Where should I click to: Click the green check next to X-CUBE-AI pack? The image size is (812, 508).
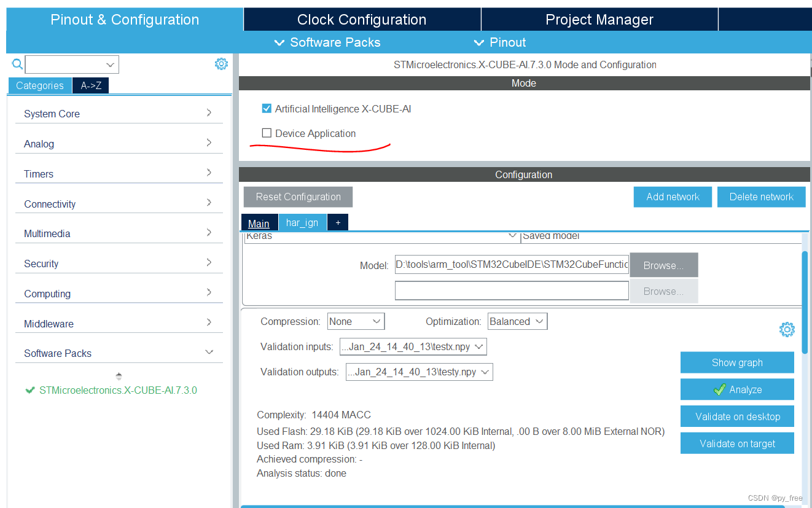pos(29,390)
